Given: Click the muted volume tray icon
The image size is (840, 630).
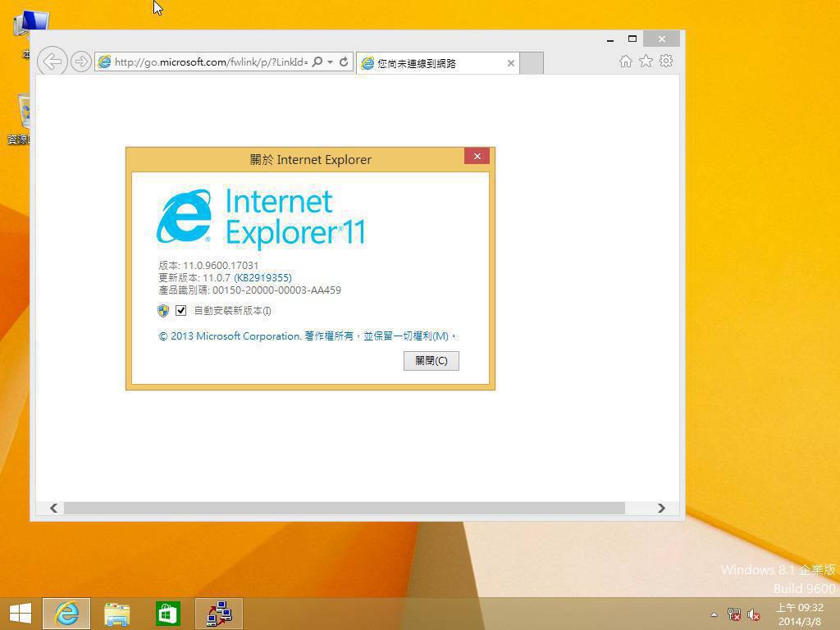Looking at the screenshot, I should point(754,614).
